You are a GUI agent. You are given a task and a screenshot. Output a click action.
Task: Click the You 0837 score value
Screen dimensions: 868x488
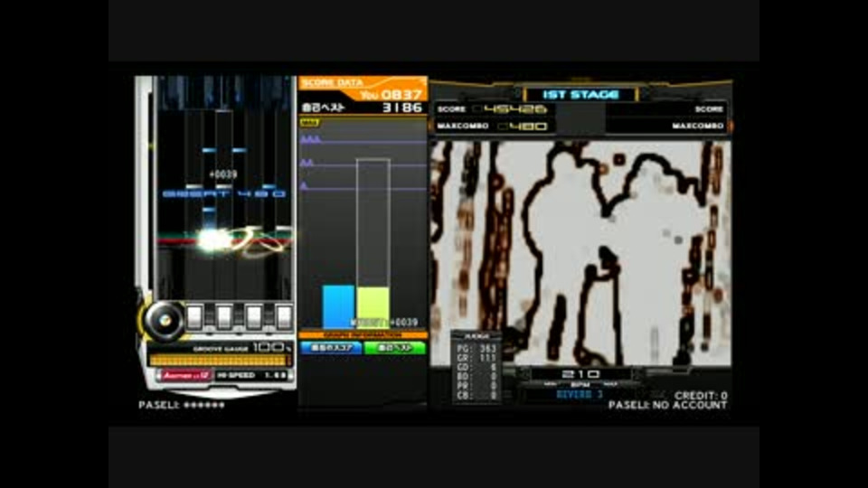[392, 95]
